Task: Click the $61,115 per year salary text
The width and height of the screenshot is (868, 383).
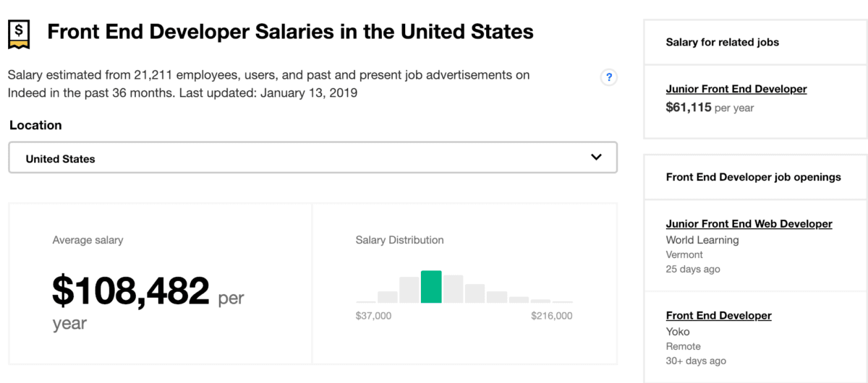Action: coord(710,108)
